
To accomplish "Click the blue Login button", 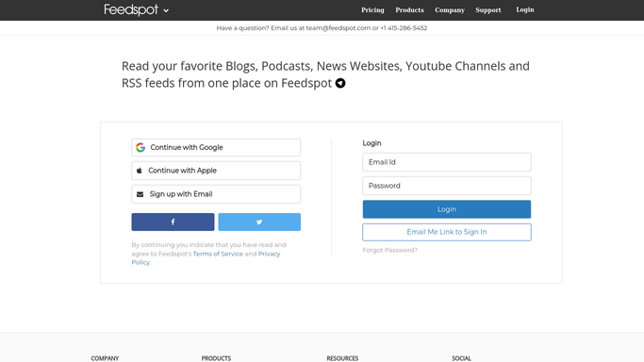I will (447, 209).
